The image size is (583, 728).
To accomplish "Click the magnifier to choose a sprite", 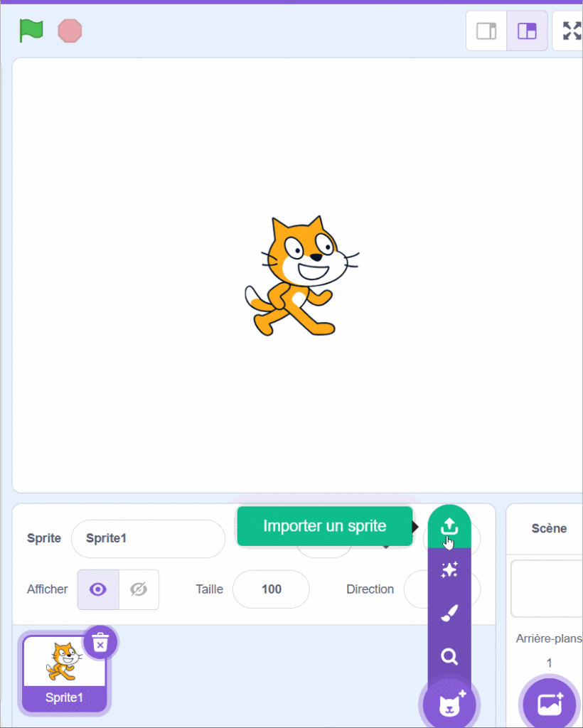I will pos(449,656).
